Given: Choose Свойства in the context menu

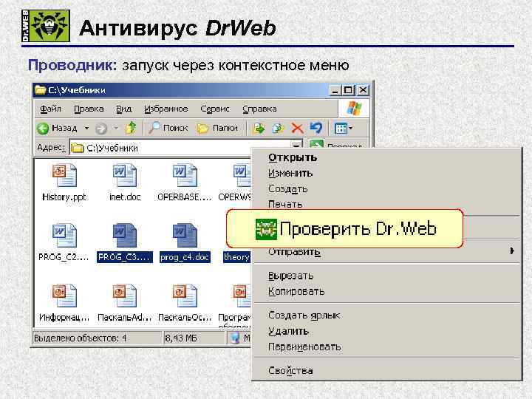Looking at the screenshot, I should (x=386, y=371).
